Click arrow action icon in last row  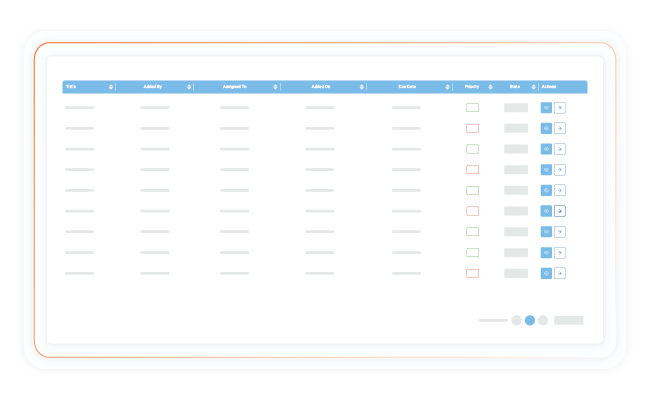click(x=560, y=273)
